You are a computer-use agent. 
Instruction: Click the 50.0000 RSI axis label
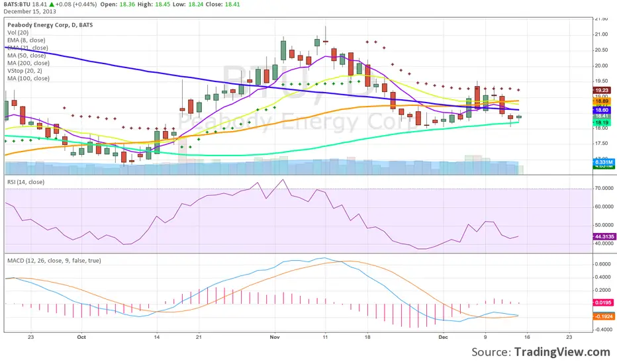[x=604, y=225]
